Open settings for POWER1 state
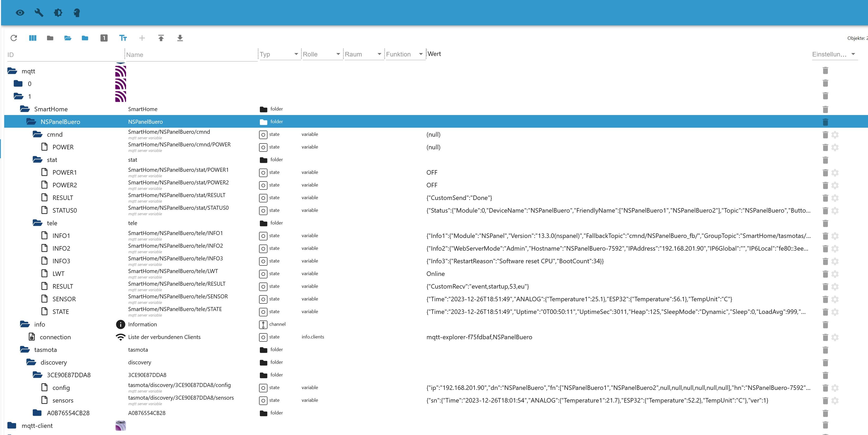Image resolution: width=868 pixels, height=435 pixels. point(835,172)
